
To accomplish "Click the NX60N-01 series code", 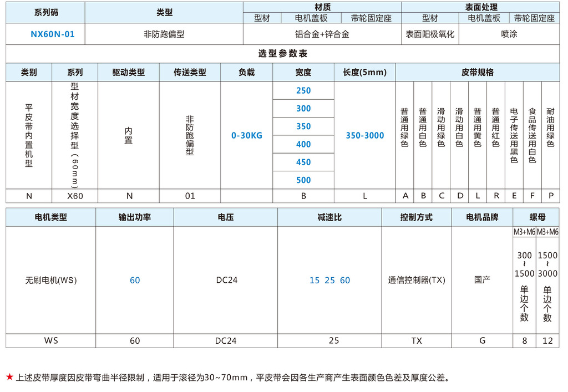I will pos(53,34).
